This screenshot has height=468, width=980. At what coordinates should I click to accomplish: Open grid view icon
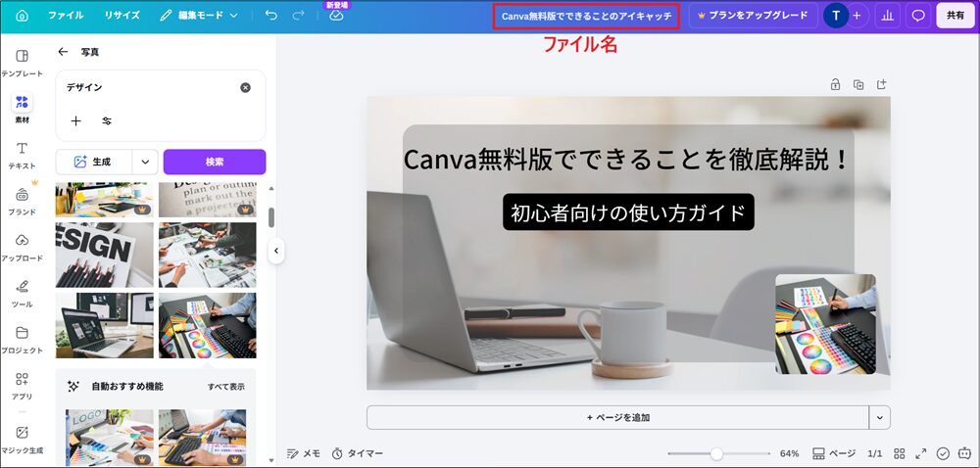(x=900, y=453)
